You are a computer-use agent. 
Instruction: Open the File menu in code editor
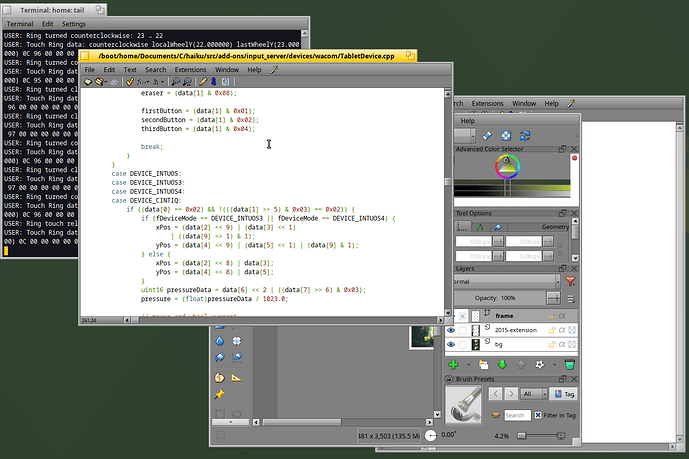coord(90,69)
